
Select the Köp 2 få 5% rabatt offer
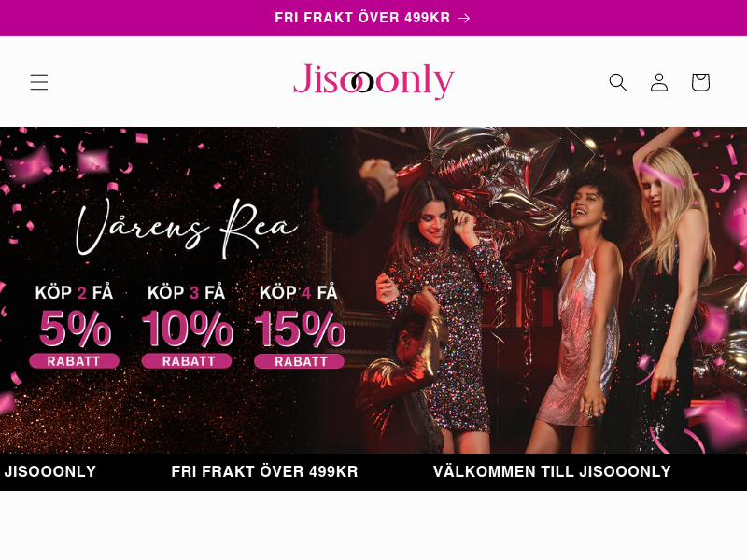(x=75, y=326)
